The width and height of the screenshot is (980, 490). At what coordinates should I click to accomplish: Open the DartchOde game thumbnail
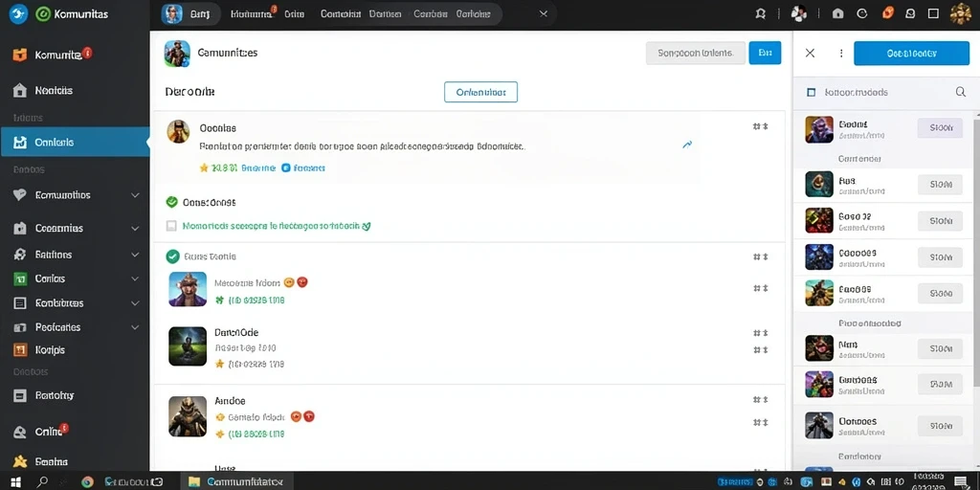[x=188, y=346]
